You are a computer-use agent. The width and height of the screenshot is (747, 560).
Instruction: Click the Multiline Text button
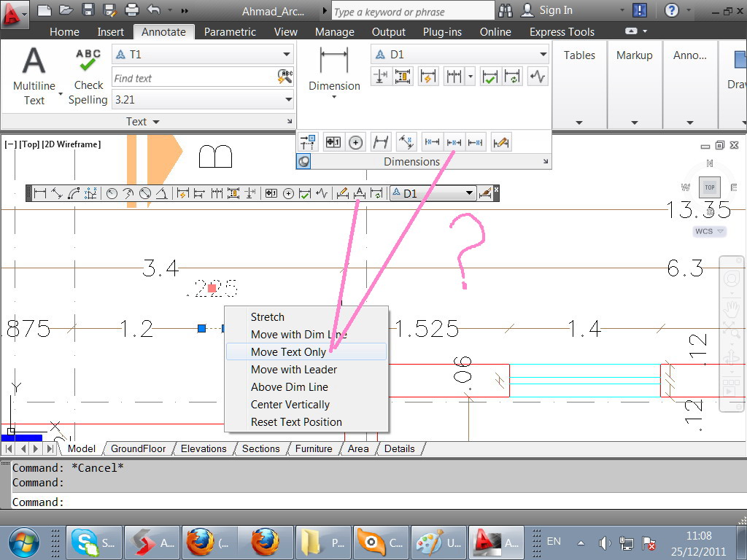pyautogui.click(x=34, y=76)
